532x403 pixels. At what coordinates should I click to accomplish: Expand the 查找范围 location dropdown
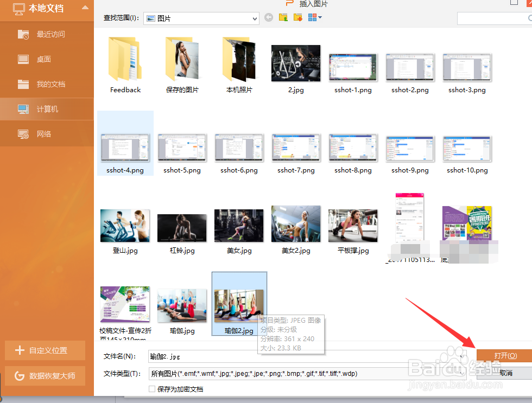pos(255,18)
